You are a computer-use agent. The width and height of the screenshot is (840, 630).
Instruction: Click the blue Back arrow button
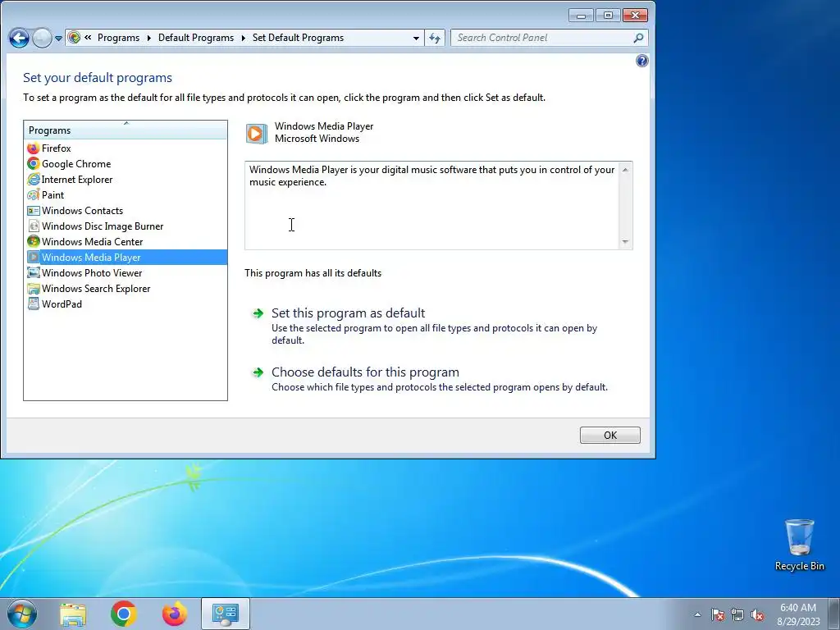[19, 38]
